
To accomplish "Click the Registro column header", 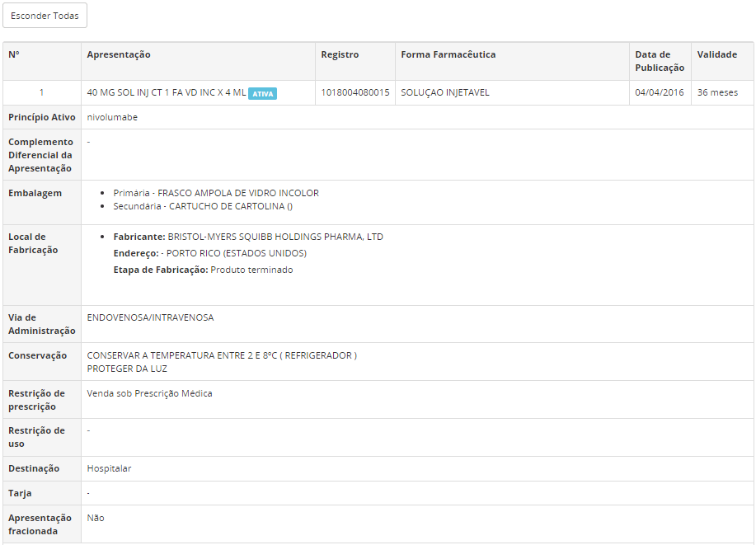I will 340,54.
